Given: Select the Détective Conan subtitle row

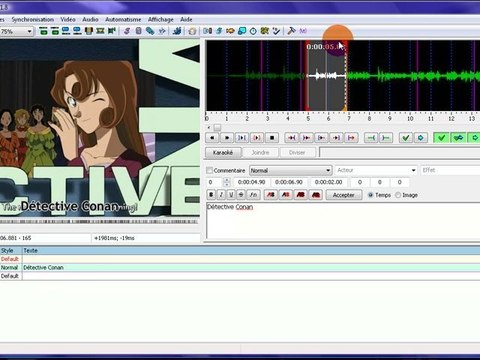Looking at the screenshot, I should (240, 267).
